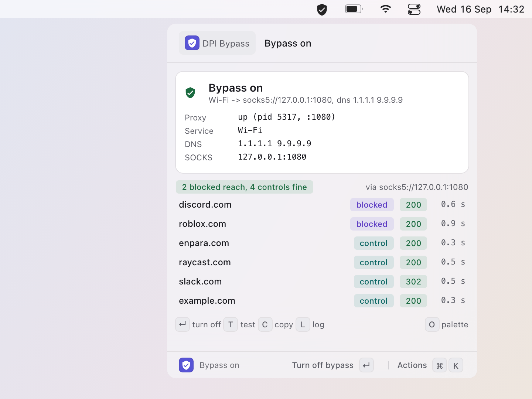Select the slack.com row
Screen dimensions: 532x399
pyautogui.click(x=322, y=282)
